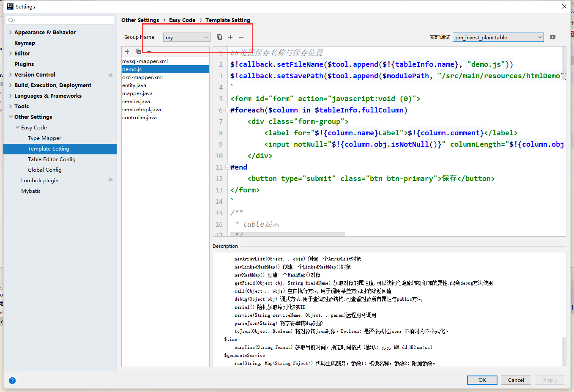Screen dimensions: 574x392
Task: Focus the settings search field
Action: (x=60, y=20)
